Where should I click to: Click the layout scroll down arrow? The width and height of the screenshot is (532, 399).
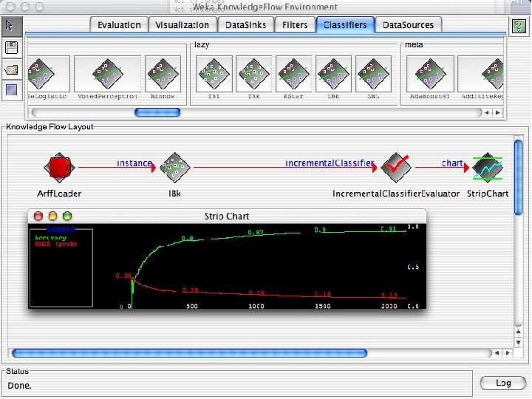(519, 343)
